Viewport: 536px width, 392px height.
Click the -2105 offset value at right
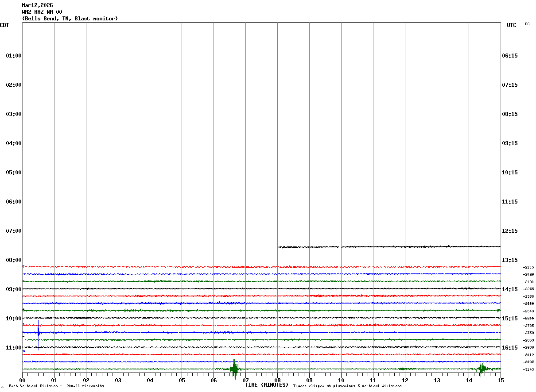528,267
